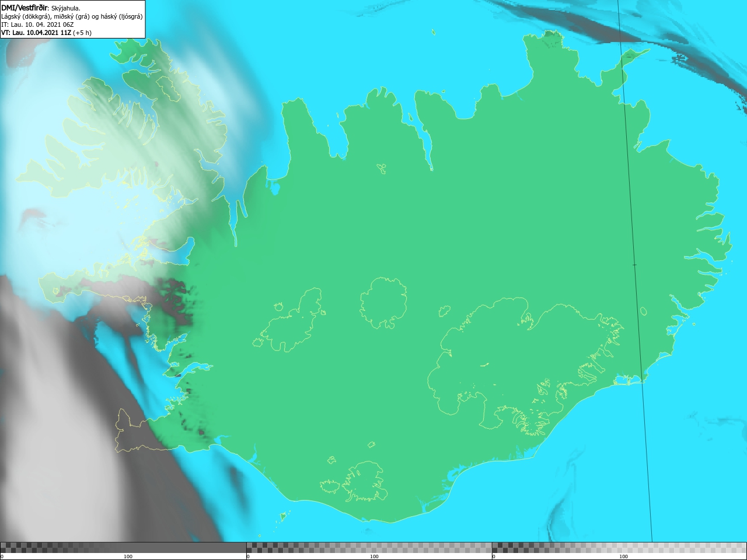Click the '100' label under the medium gray scale
The image size is (747, 560).
pos(374,556)
